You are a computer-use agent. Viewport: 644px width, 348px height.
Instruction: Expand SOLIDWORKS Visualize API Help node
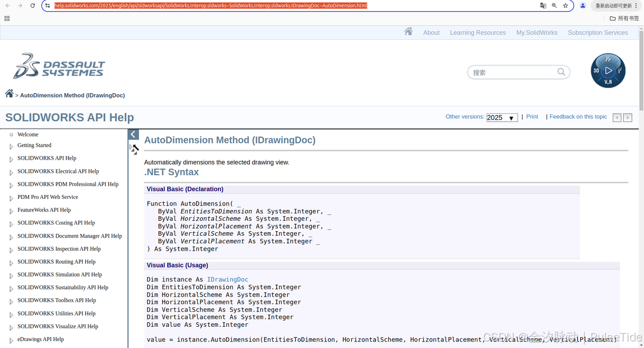pos(11,328)
